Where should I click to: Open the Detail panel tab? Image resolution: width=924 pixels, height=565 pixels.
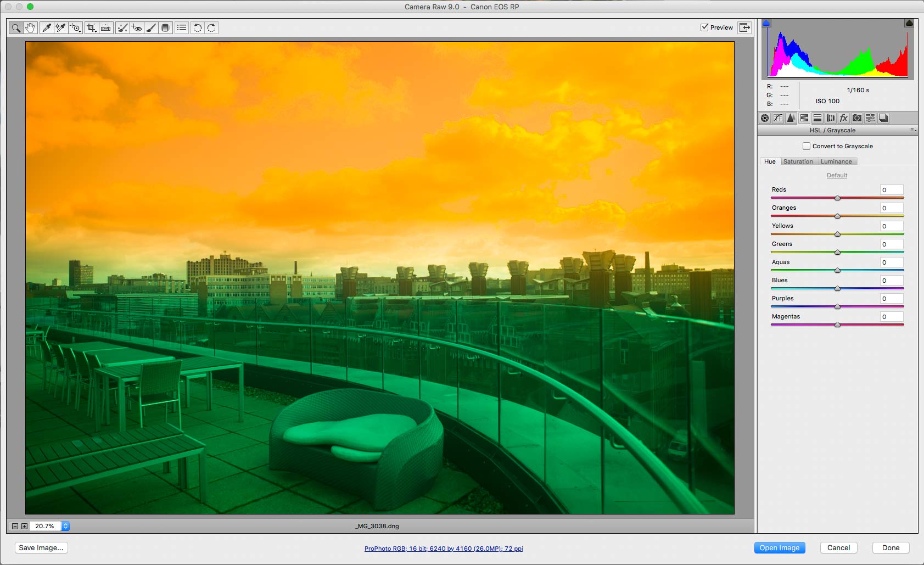coord(791,118)
